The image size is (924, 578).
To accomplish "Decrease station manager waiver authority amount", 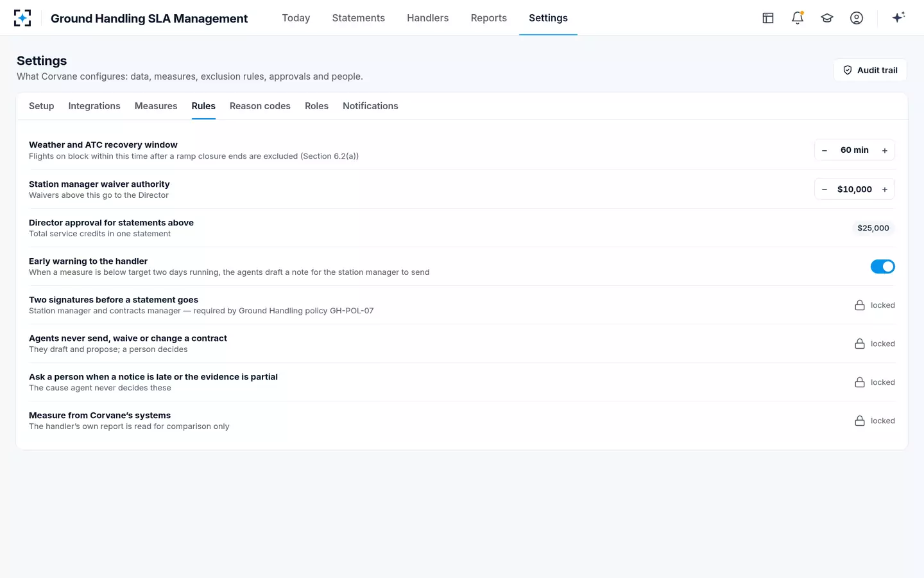I will [825, 189].
